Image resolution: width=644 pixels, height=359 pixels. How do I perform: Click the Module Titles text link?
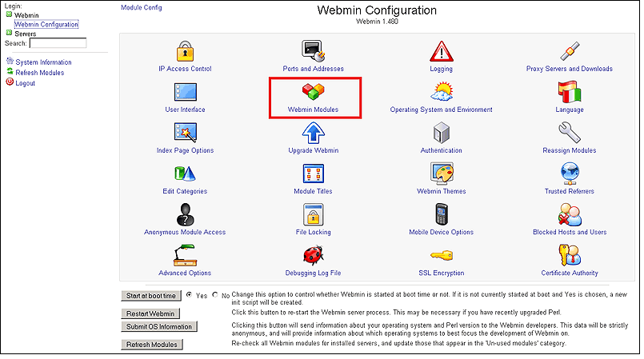[x=314, y=191]
